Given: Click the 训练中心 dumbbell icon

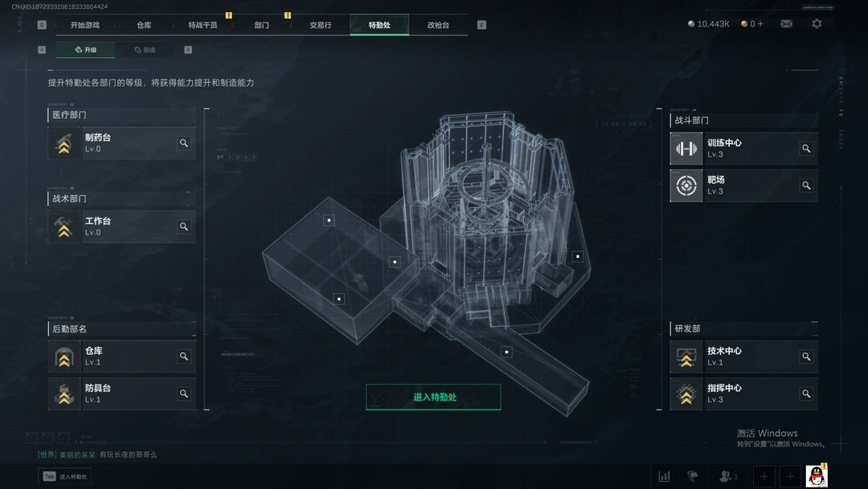Looking at the screenshot, I should 686,149.
